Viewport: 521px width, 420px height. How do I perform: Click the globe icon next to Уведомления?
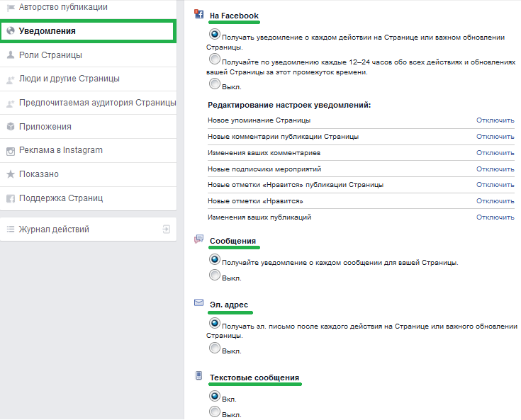click(11, 31)
